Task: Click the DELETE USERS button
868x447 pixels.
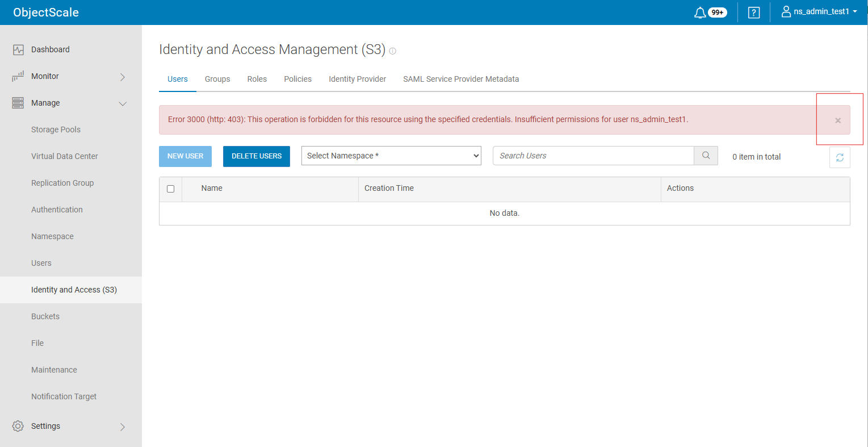Action: [x=257, y=156]
